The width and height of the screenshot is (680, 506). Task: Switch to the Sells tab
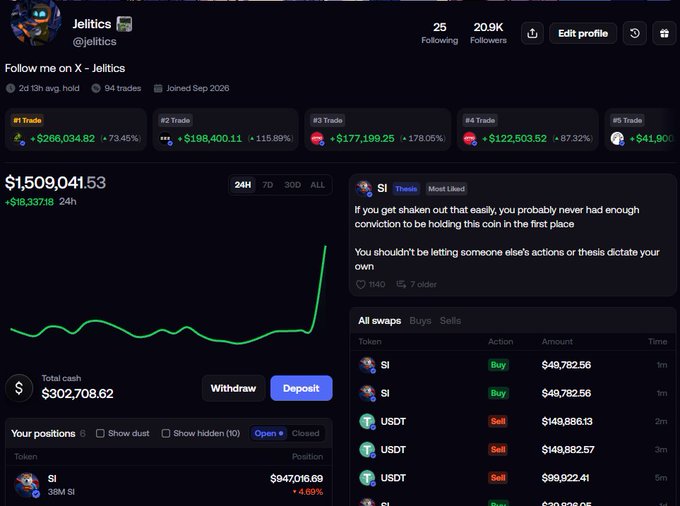tap(450, 321)
